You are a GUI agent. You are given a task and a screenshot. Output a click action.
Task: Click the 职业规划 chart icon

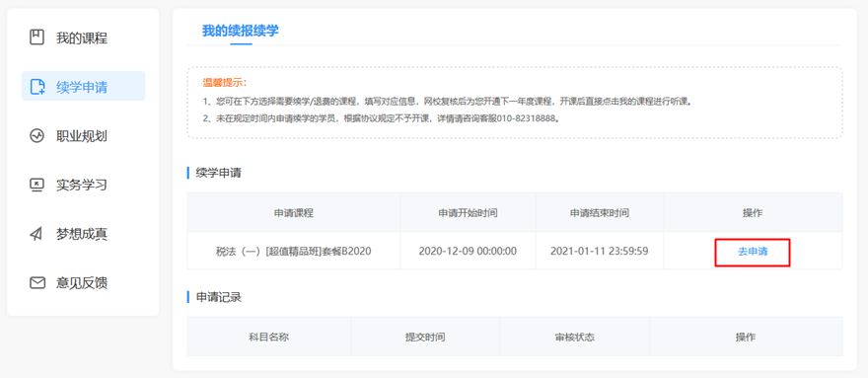pos(36,136)
